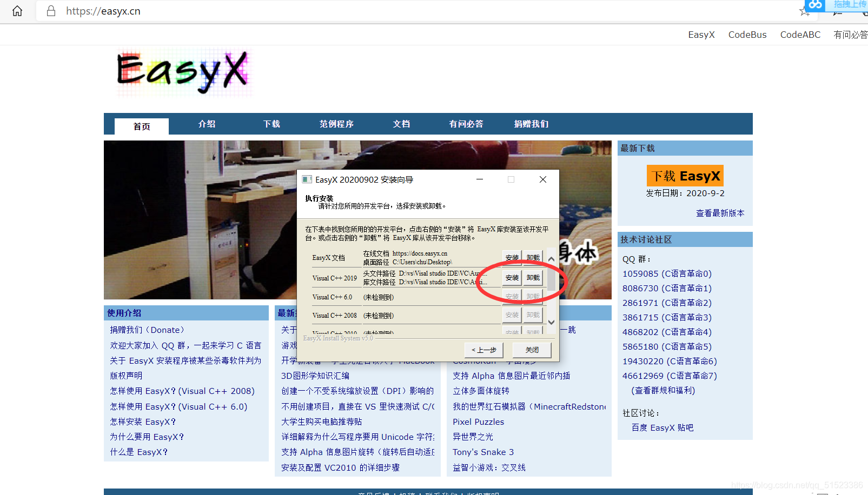Open the 有问必答 navigation menu item

466,124
